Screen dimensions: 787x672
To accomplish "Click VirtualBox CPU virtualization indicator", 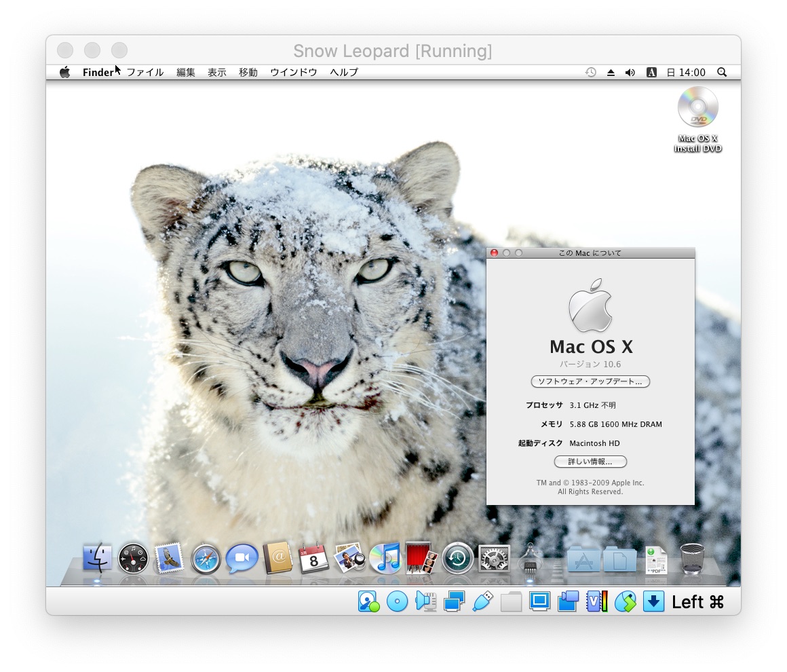I will click(597, 601).
